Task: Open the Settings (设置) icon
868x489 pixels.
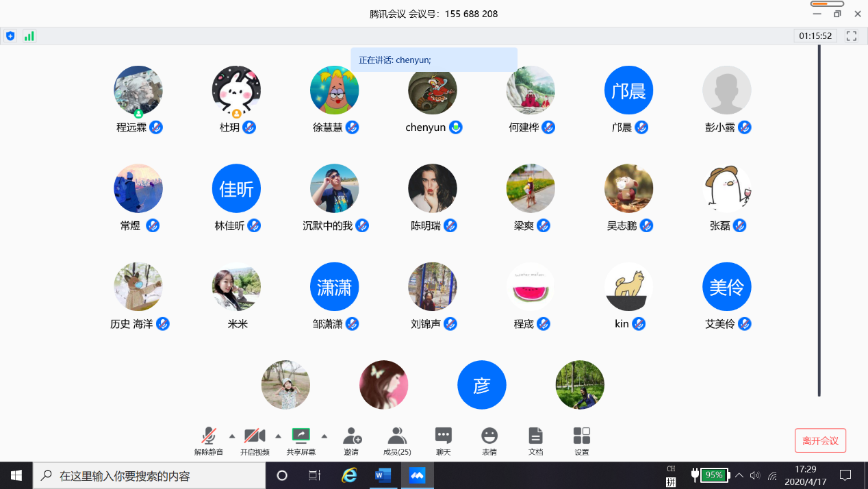Action: coord(581,440)
